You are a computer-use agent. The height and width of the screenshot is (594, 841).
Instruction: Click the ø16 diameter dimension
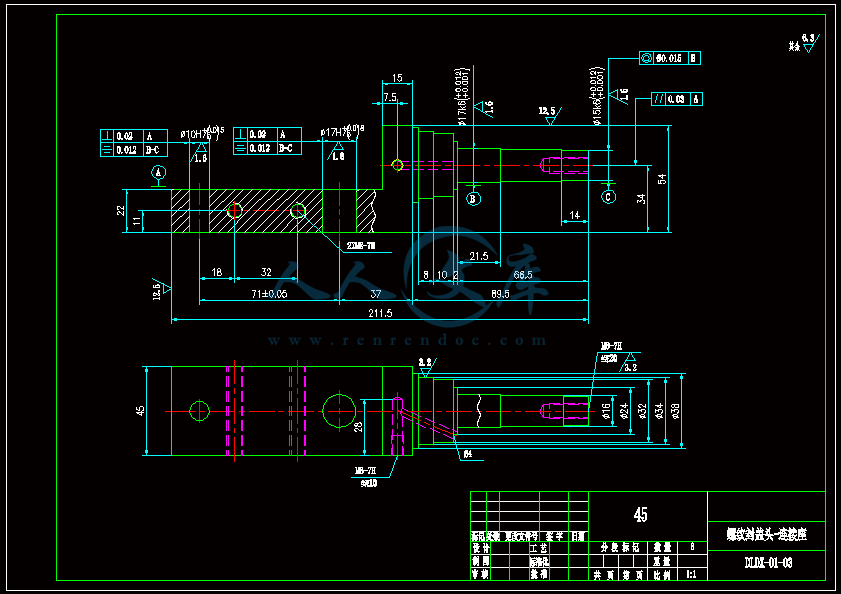pyautogui.click(x=606, y=411)
